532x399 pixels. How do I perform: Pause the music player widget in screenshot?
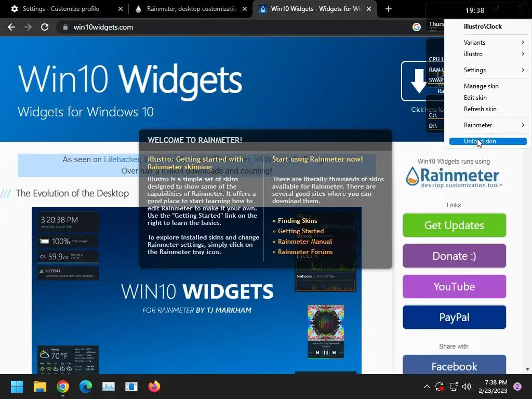tap(326, 353)
